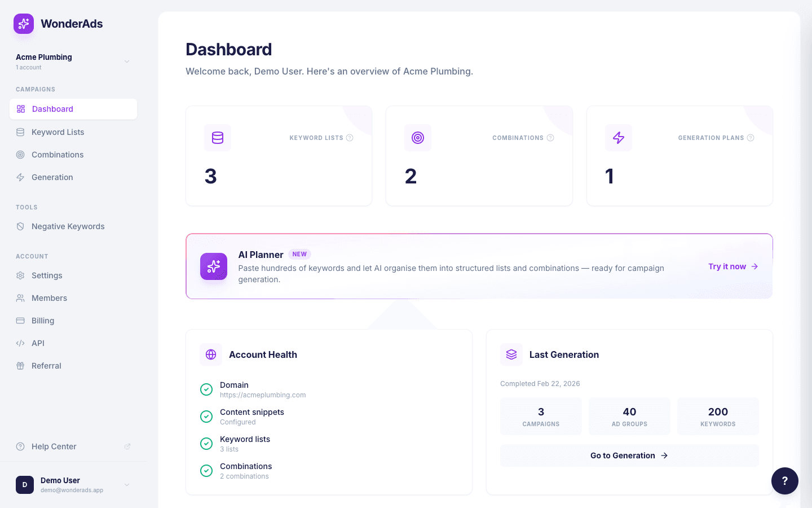
Task: Open the floating help button bottom right
Action: tap(785, 480)
